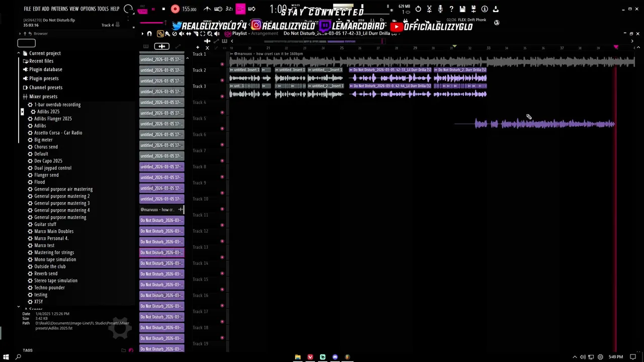This screenshot has width=644, height=362.
Task: Click the floppy disk save icon
Action: click(x=462, y=9)
